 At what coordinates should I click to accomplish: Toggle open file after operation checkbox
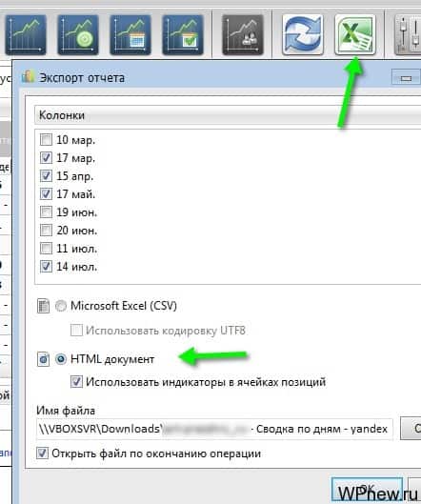(x=42, y=454)
